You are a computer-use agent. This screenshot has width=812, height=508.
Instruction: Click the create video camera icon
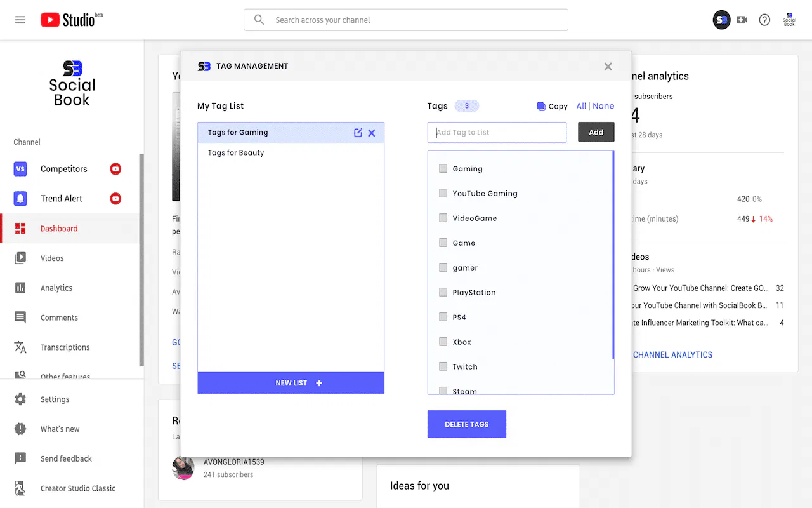(742, 20)
